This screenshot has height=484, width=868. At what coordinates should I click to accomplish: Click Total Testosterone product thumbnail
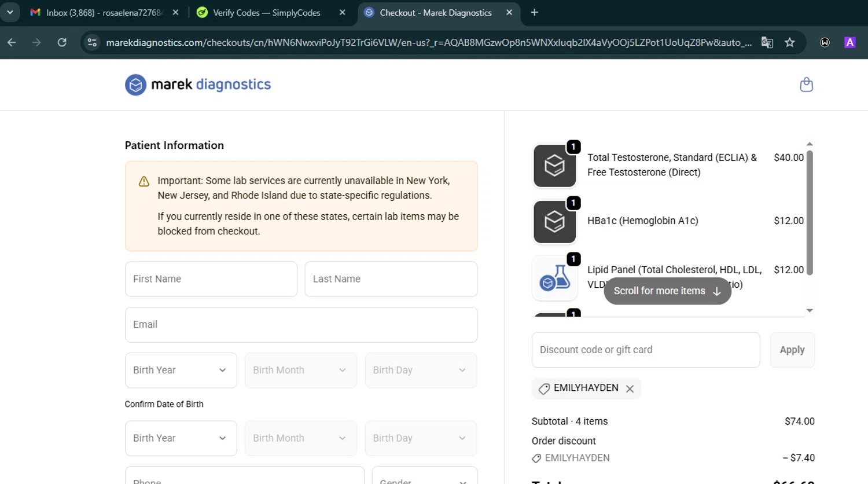554,166
